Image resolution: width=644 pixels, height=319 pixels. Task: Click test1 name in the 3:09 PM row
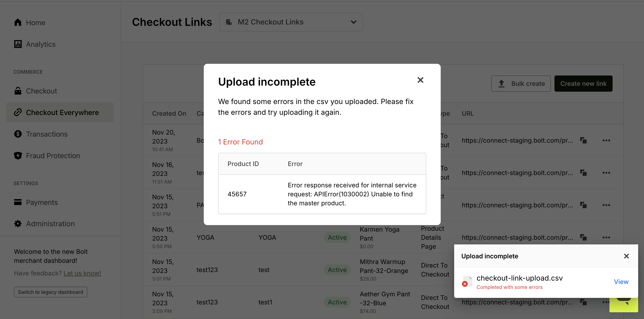[265, 302]
